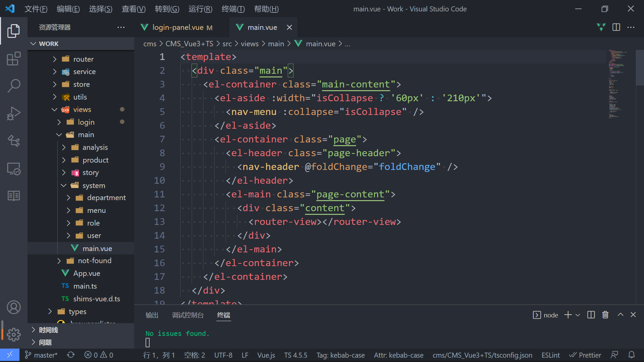
Task: Expand the router folder
Action: click(x=83, y=59)
